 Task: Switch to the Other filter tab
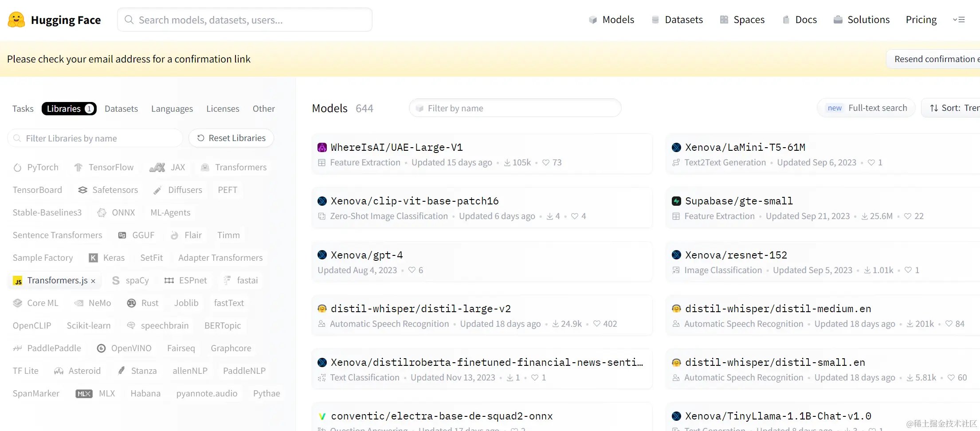click(x=264, y=109)
